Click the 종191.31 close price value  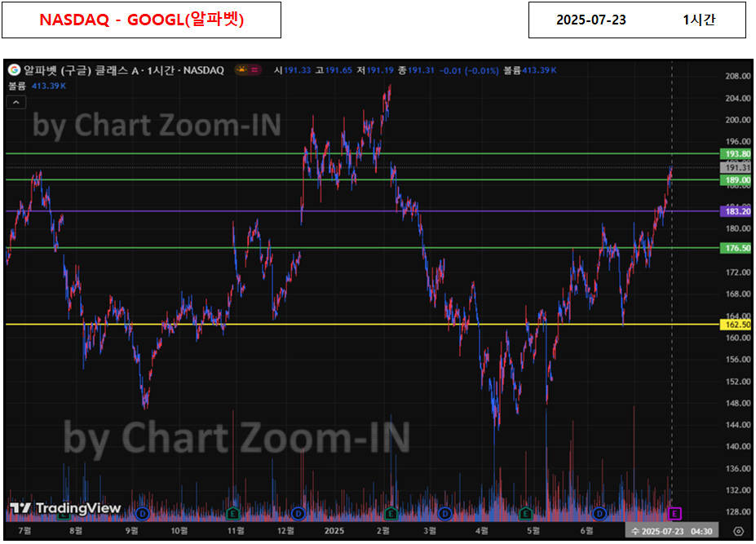point(416,70)
